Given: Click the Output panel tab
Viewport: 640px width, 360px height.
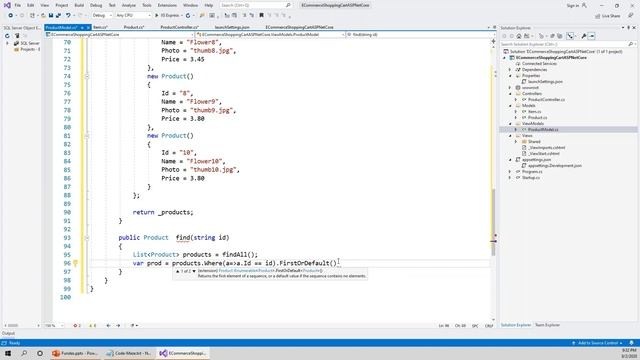Looking at the screenshot, I should [x=8, y=333].
